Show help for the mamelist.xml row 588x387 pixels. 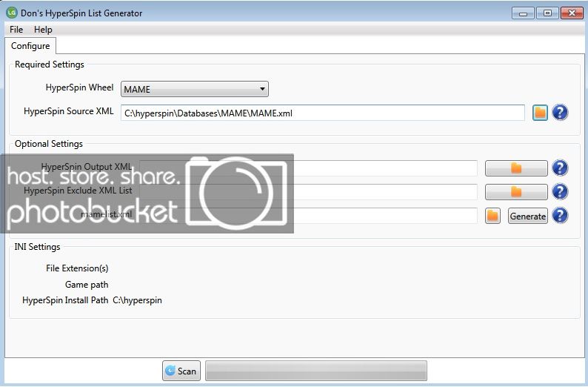click(x=561, y=216)
